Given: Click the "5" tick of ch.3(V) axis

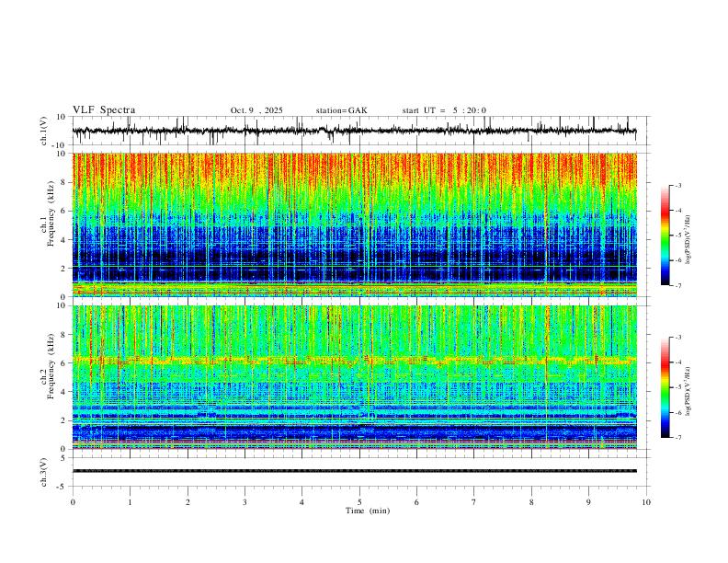Looking at the screenshot, I should (x=64, y=457).
